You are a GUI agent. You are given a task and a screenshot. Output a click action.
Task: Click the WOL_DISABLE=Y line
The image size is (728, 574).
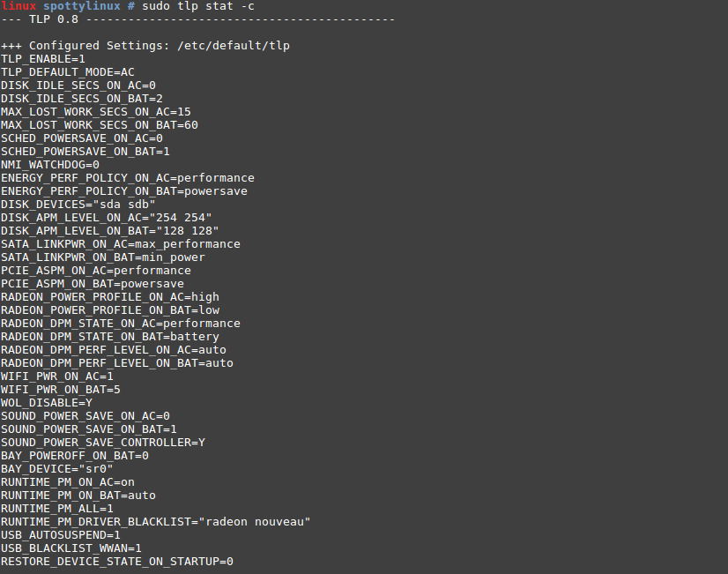tap(47, 403)
